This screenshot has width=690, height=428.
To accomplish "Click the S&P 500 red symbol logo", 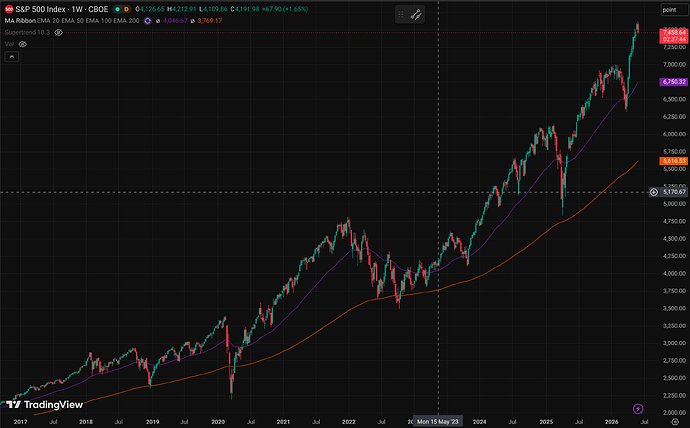I will pyautogui.click(x=9, y=9).
